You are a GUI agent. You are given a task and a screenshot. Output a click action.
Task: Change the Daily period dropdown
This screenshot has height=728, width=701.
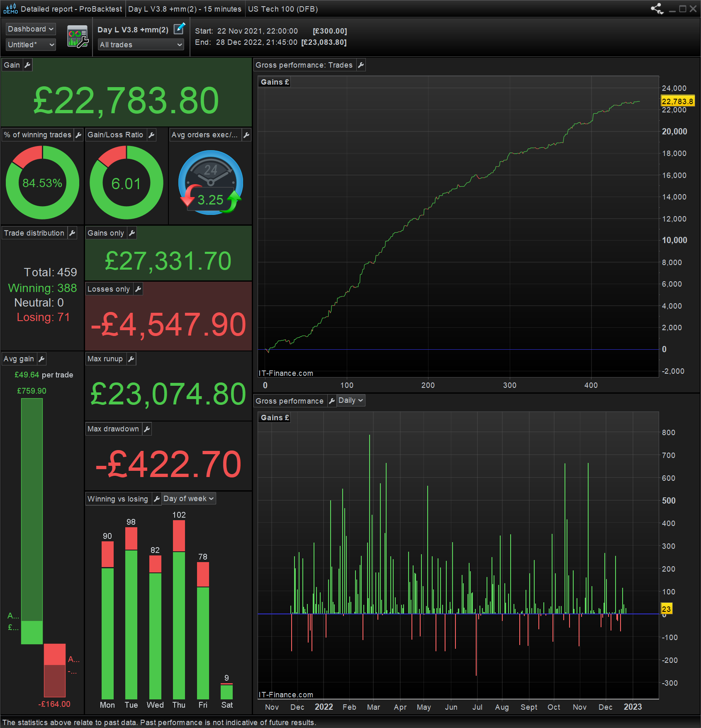pyautogui.click(x=351, y=400)
